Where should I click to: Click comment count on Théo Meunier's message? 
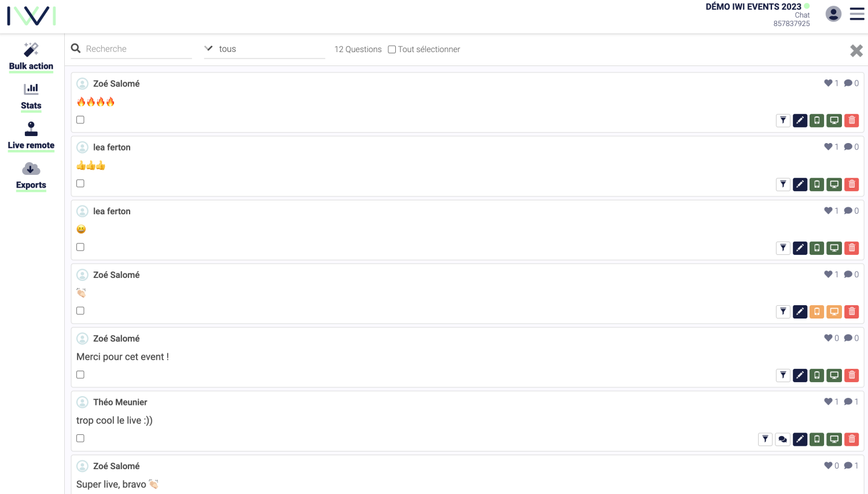[851, 402]
